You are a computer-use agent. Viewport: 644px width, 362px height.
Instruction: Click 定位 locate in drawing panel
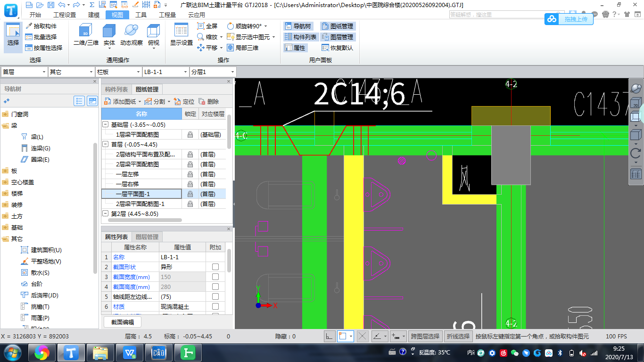184,101
